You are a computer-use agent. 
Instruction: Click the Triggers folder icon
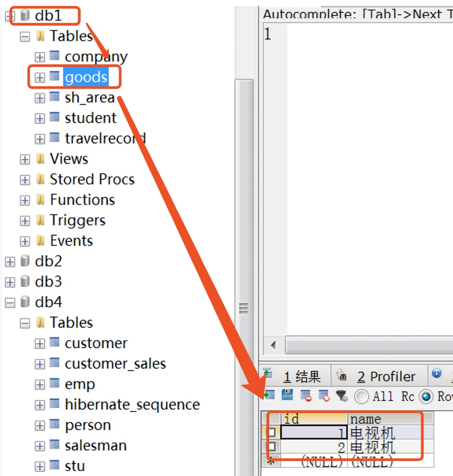click(x=40, y=220)
